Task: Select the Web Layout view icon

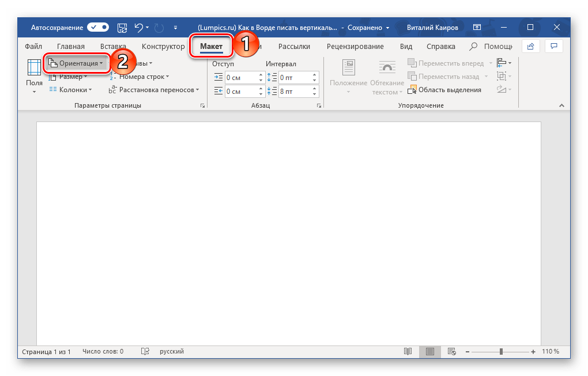Action: [x=452, y=351]
